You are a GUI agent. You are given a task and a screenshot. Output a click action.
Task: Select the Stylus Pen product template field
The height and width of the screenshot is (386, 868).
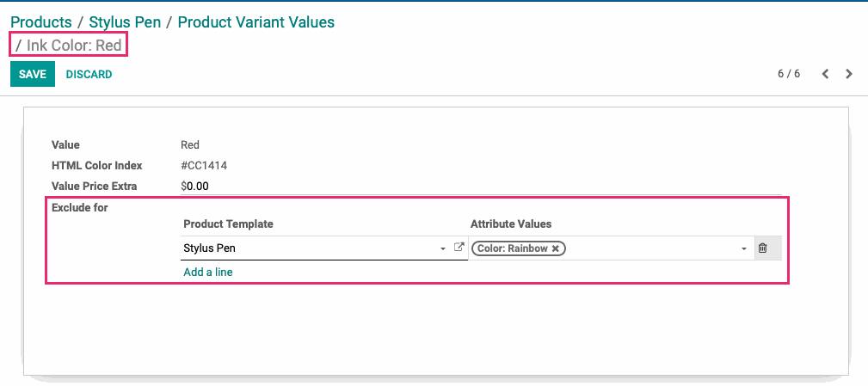309,248
